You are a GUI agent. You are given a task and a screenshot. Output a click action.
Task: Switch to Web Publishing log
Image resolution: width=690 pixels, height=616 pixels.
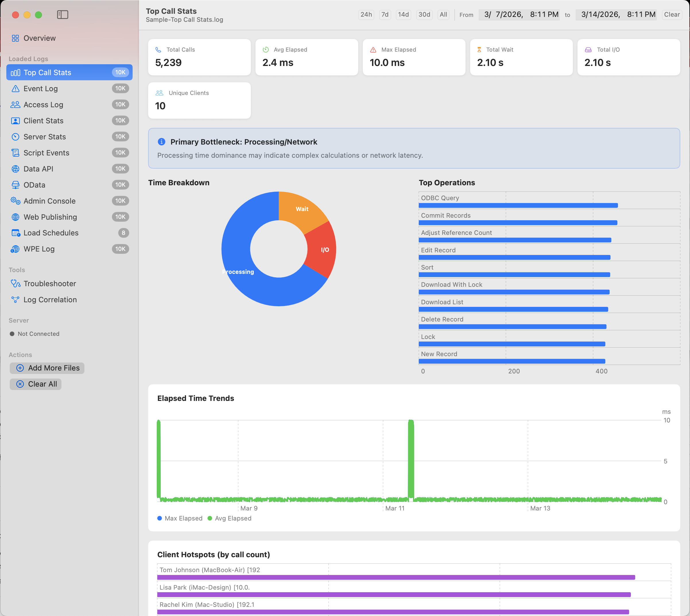50,217
